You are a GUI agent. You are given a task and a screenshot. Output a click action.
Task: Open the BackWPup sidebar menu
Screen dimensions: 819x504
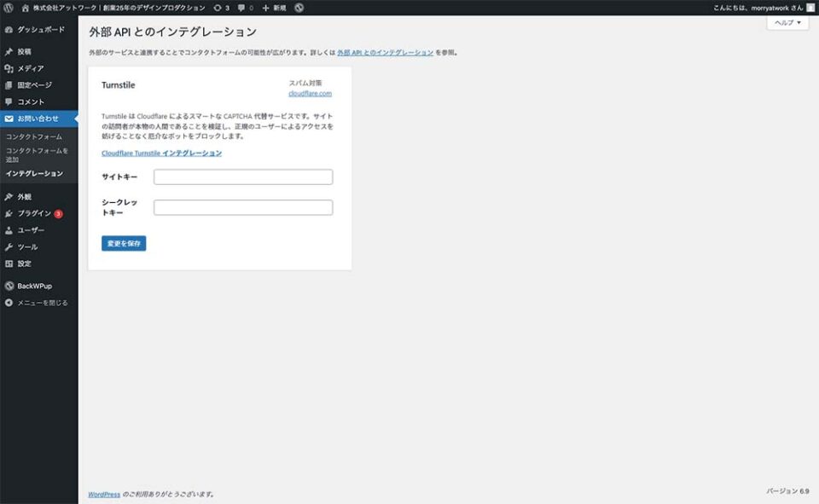pyautogui.click(x=34, y=286)
